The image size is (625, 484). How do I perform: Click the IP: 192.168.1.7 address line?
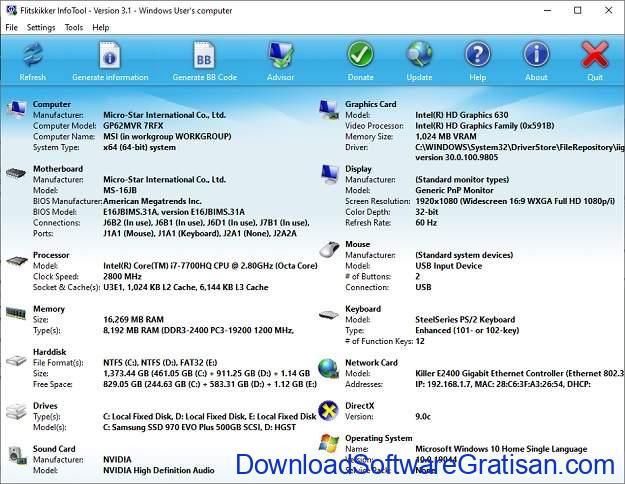coord(503,384)
